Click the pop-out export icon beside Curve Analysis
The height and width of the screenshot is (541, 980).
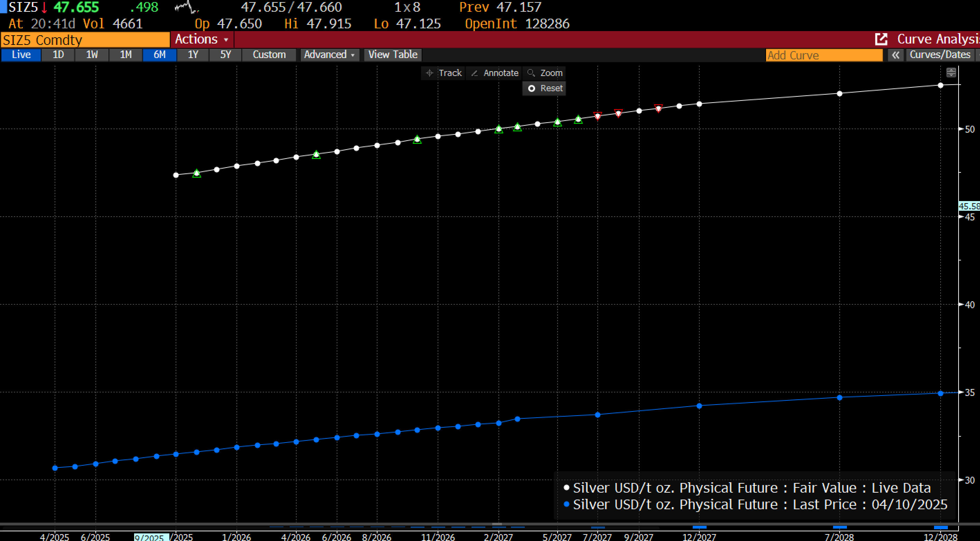click(x=881, y=39)
